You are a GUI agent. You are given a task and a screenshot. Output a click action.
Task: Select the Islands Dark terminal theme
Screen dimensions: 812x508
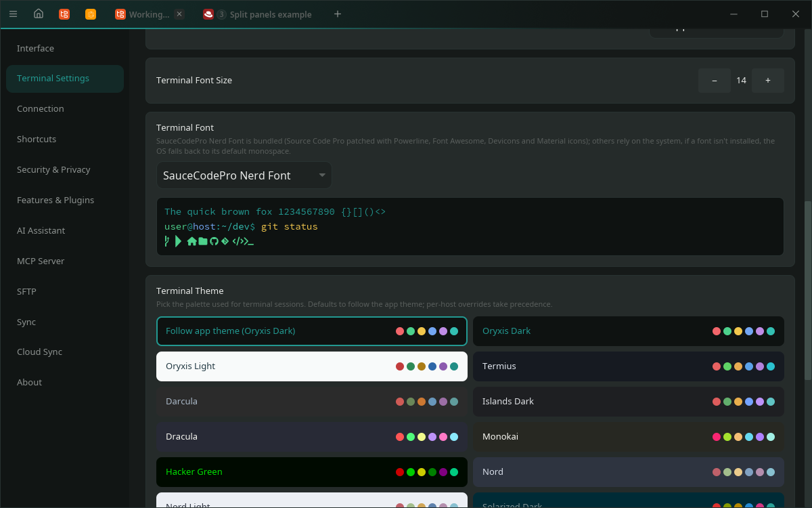629,402
